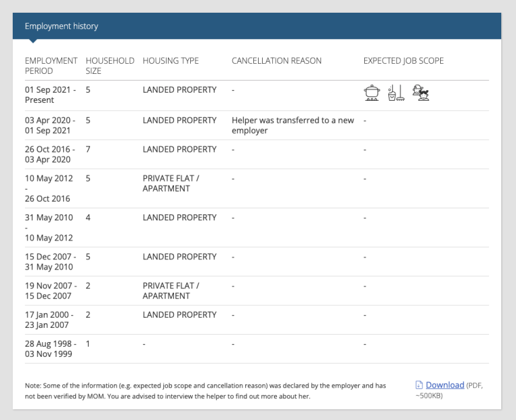Click Private Flat / Apartment in 10 May 2012 row
This screenshot has height=420, width=516.
(x=171, y=183)
